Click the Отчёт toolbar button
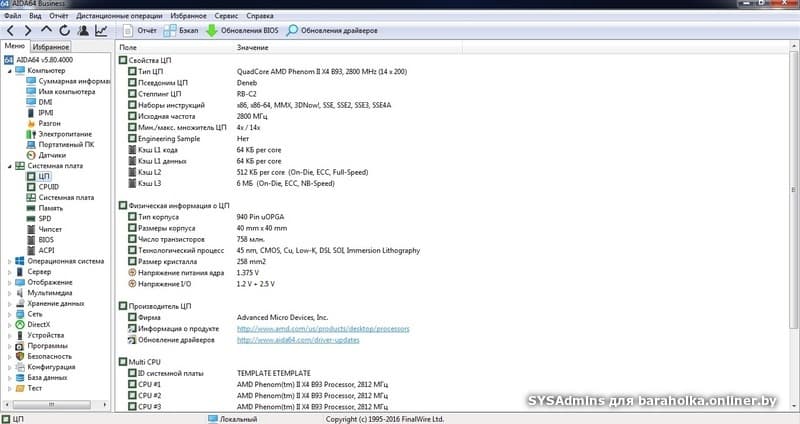 (x=140, y=31)
